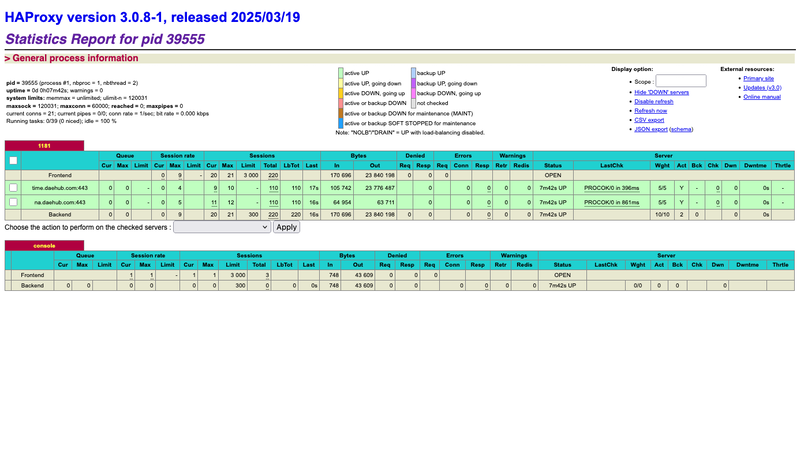Click the Refresh now link
Viewport: 800px width, 460px height.
[651, 110]
